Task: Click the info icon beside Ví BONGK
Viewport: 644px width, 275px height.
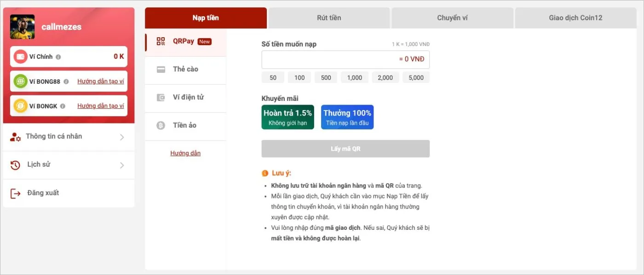Action: [63, 106]
